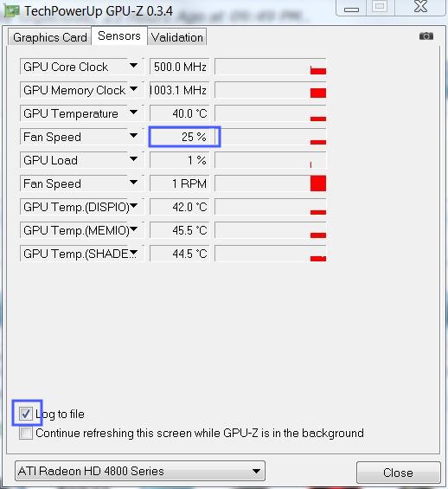Open the Validation tab
The image size is (448, 489).
coord(177,37)
